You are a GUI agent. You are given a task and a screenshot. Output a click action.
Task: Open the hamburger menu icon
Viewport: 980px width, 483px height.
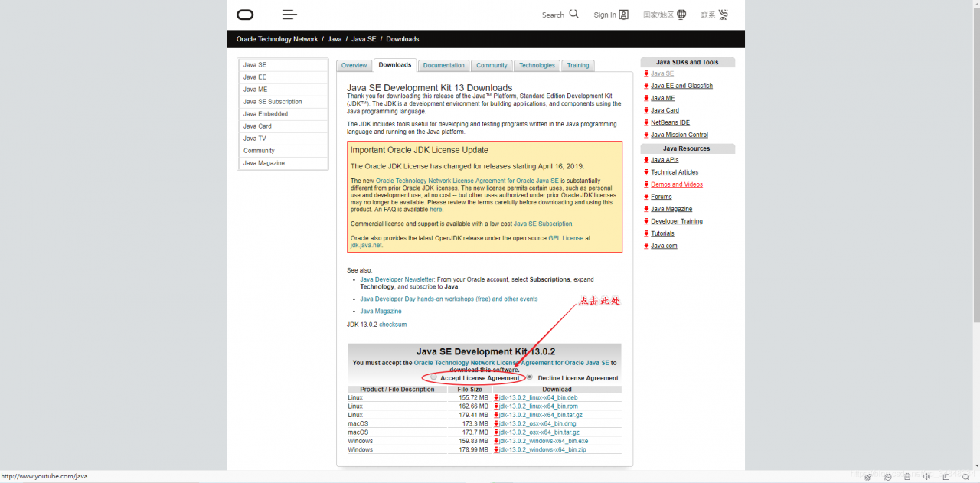(x=289, y=15)
